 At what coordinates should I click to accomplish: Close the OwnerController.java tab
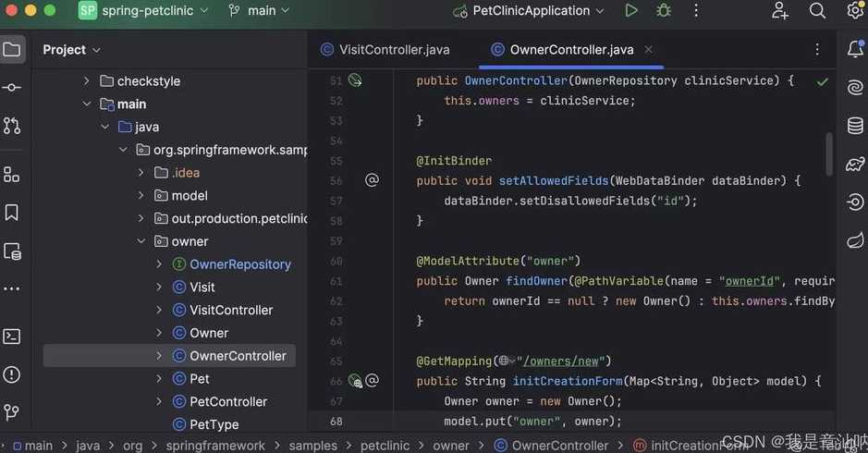[x=648, y=49]
